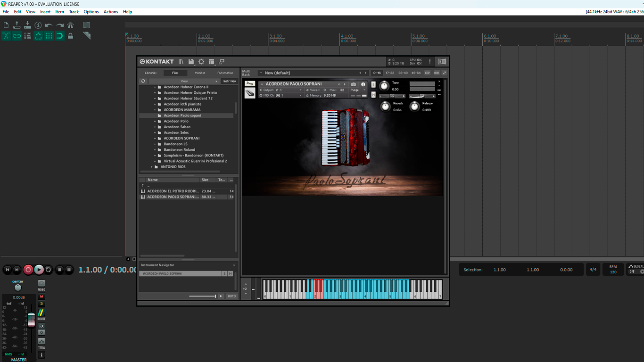This screenshot has height=362, width=644.
Task: Open the Purge dropdown menu
Action: pos(357,90)
